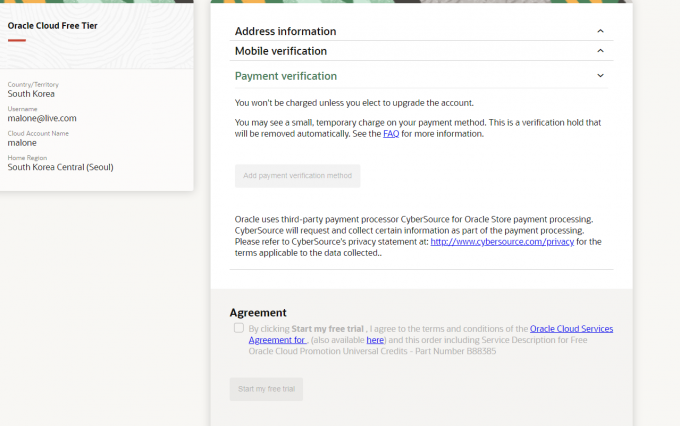Click Add payment verification method button
Viewport: 680px width, 426px height.
tap(297, 176)
